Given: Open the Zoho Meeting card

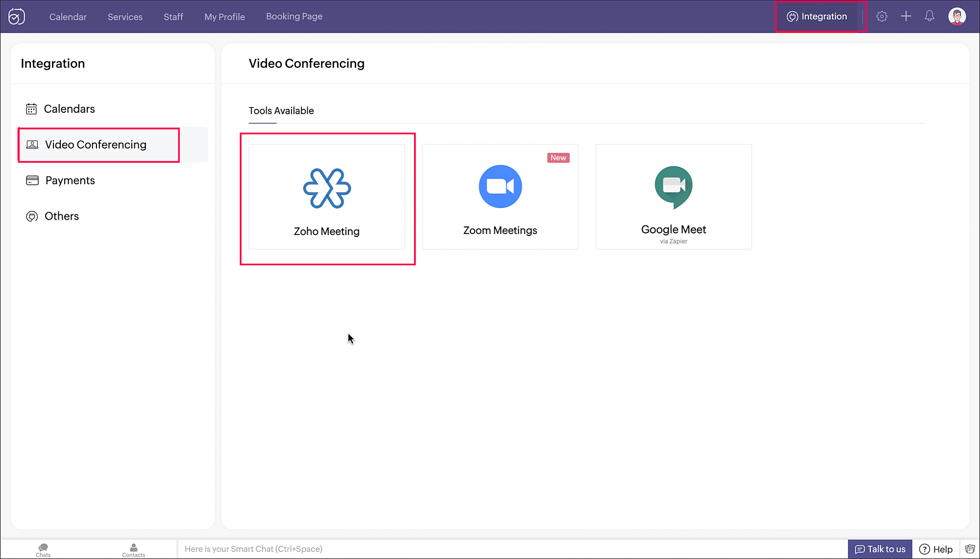Looking at the screenshot, I should click(327, 197).
